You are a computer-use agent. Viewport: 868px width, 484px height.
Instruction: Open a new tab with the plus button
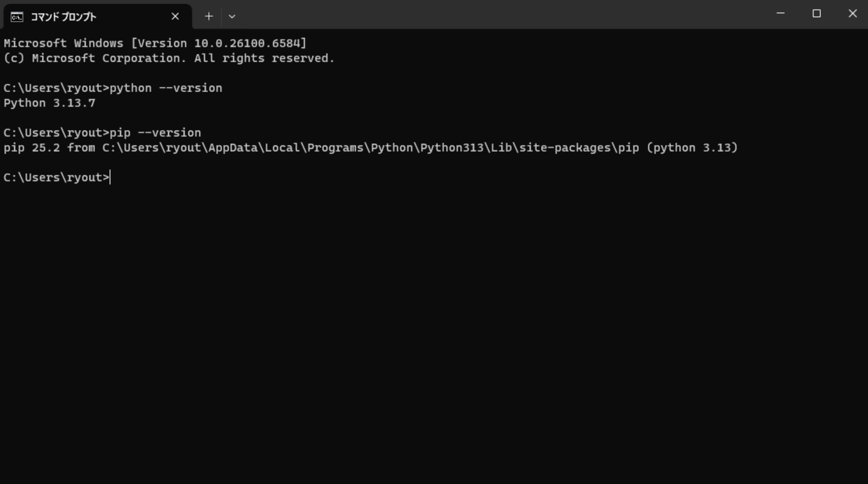point(209,17)
